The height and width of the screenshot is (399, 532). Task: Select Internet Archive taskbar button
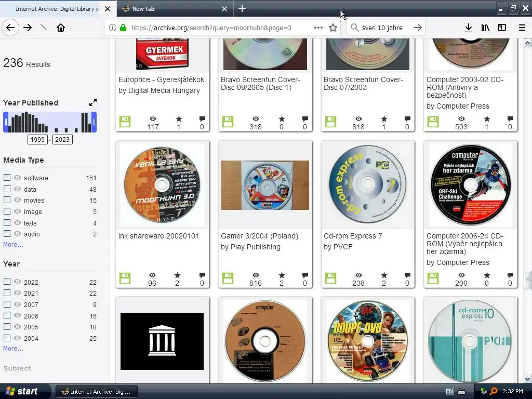[96, 392]
